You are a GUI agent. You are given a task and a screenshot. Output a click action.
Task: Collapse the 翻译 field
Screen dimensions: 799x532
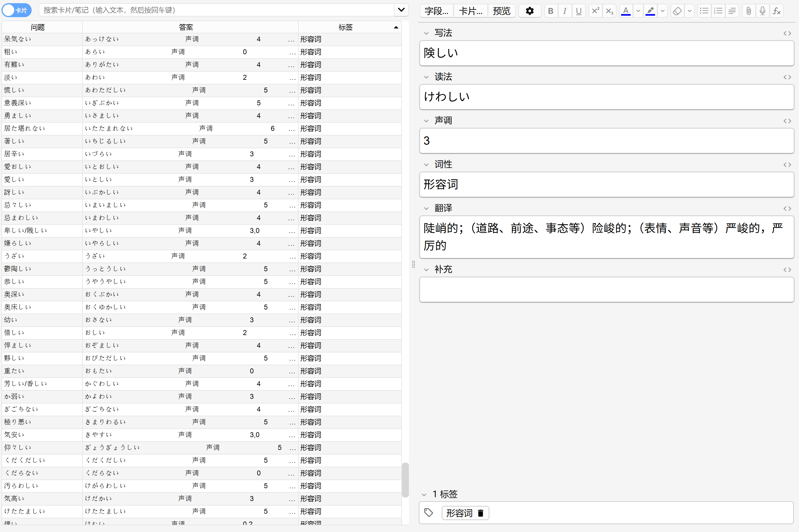click(426, 208)
